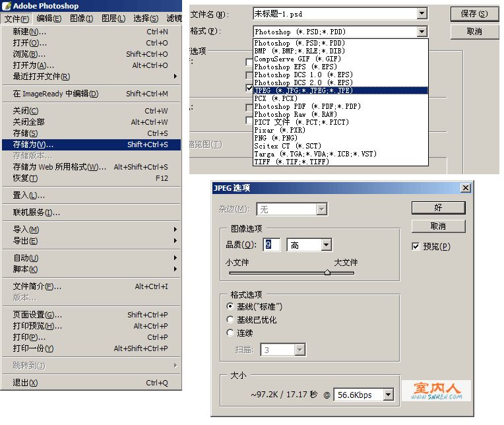Select 页面设置(G)... menu entry

91,315
